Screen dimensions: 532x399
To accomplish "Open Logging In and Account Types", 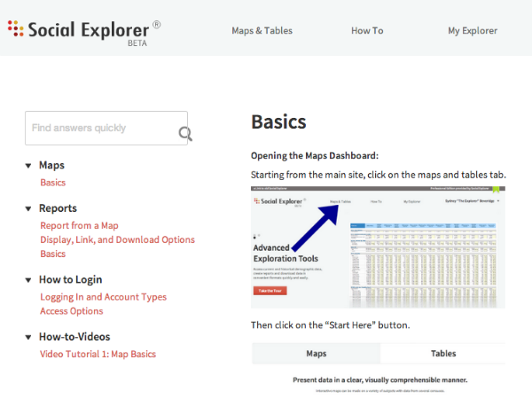I will pyautogui.click(x=104, y=297).
